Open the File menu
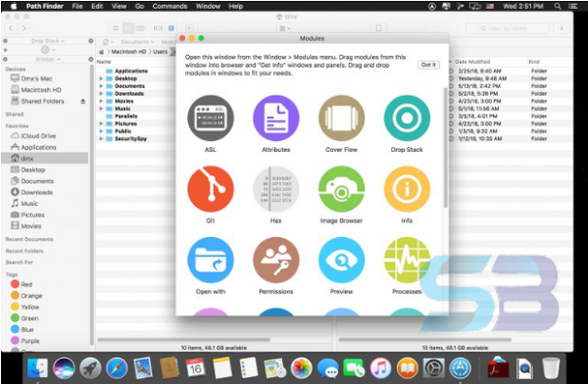588x384 pixels. click(x=77, y=6)
